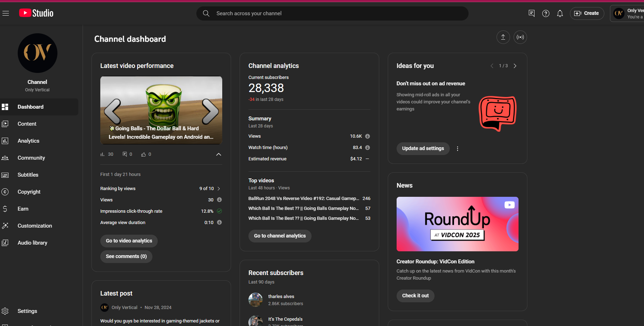Click the Copyright circle-C icon
Viewport: 644px width, 326px height.
[5, 192]
